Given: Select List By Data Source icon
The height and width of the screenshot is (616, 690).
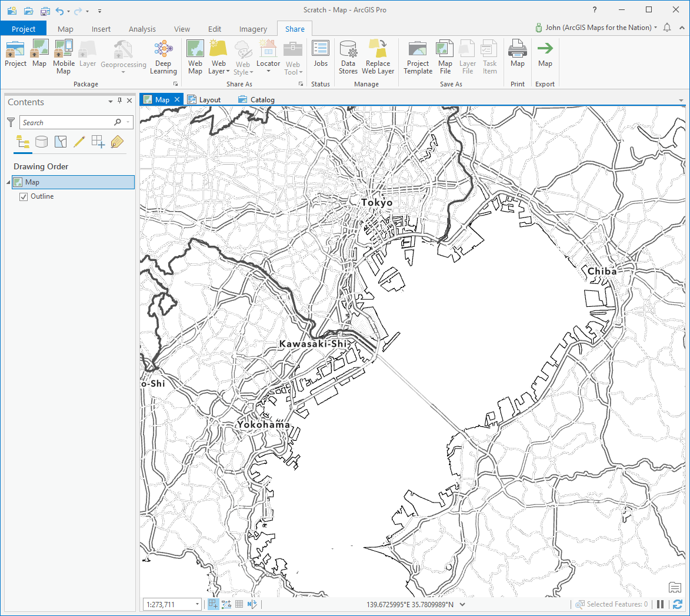Looking at the screenshot, I should click(41, 142).
